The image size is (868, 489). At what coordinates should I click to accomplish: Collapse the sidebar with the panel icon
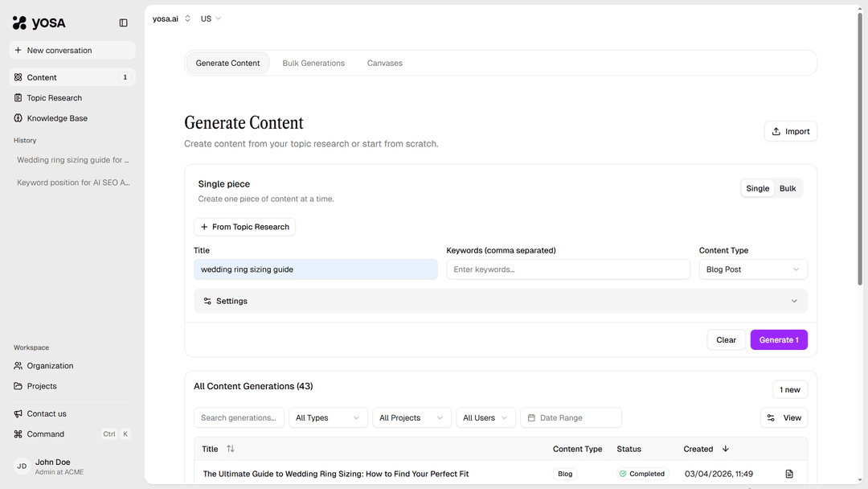[x=123, y=23]
